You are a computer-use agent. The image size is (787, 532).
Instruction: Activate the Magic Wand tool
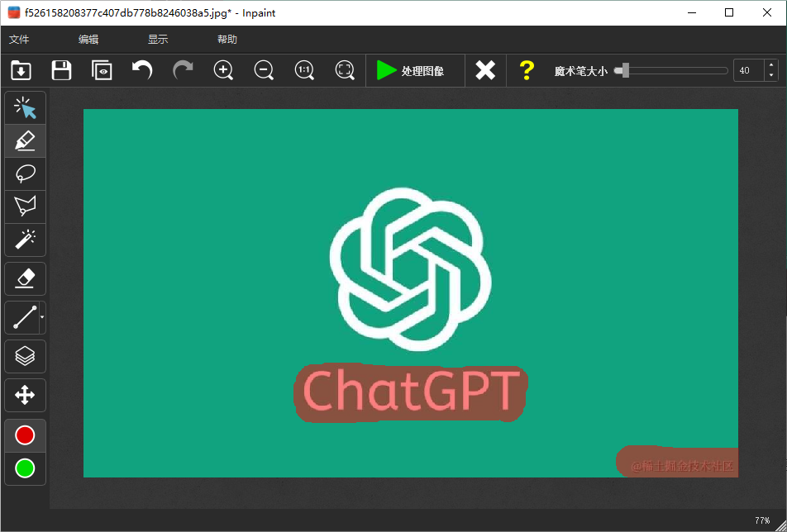point(25,240)
